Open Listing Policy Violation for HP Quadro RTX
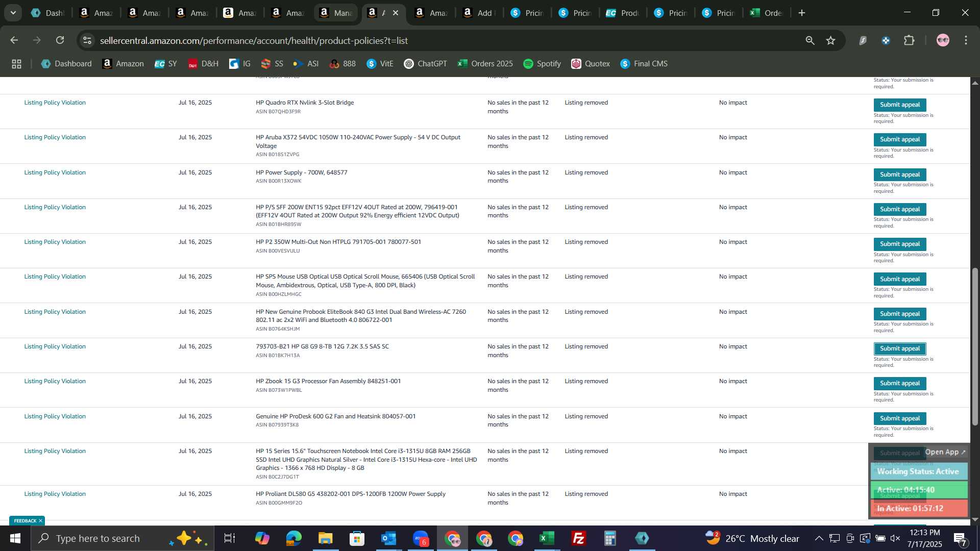This screenshot has height=551, width=980. click(x=55, y=103)
